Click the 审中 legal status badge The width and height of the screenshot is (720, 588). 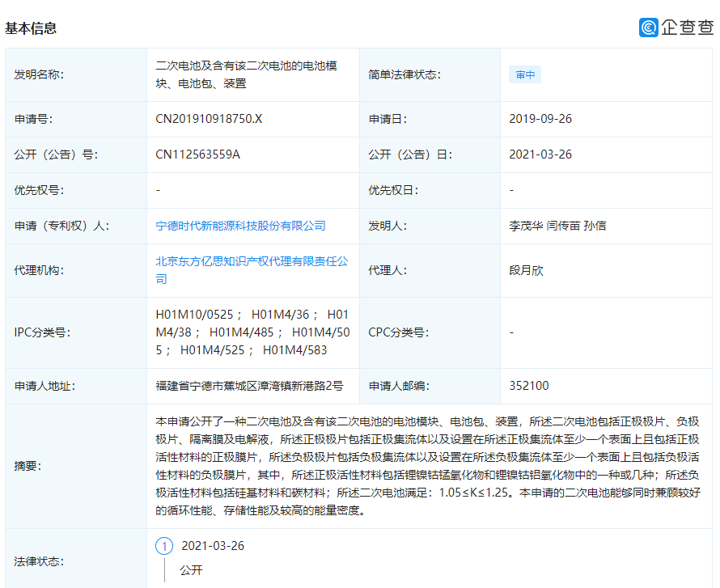click(x=524, y=74)
